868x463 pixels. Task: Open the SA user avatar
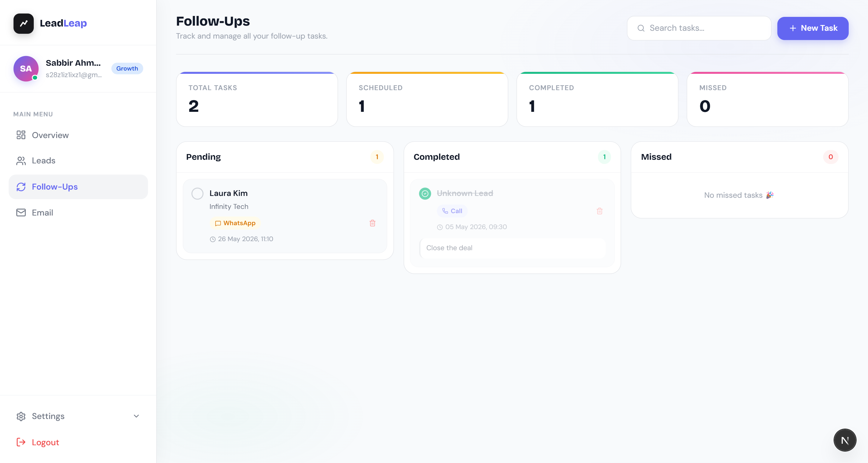pyautogui.click(x=26, y=68)
